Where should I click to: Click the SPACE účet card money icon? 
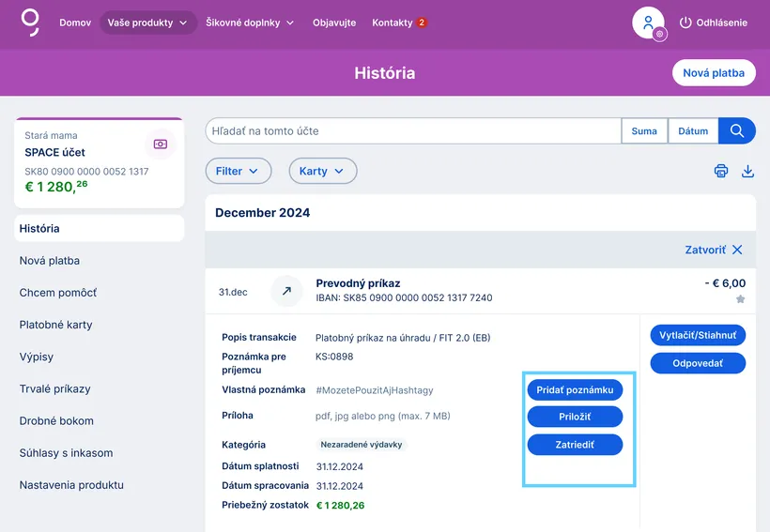pyautogui.click(x=161, y=144)
